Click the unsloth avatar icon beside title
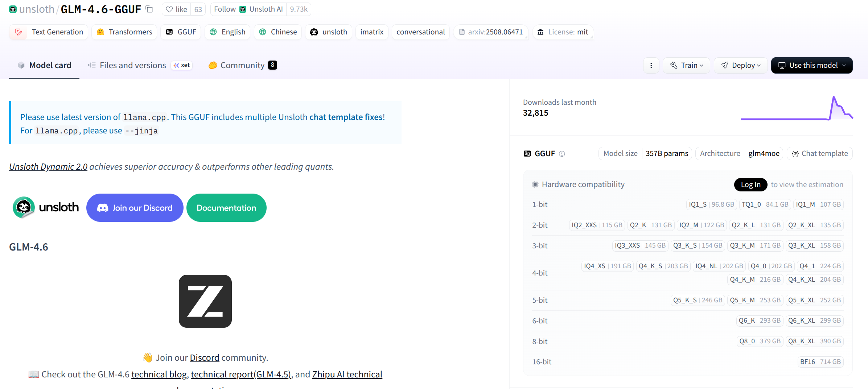 (x=13, y=9)
